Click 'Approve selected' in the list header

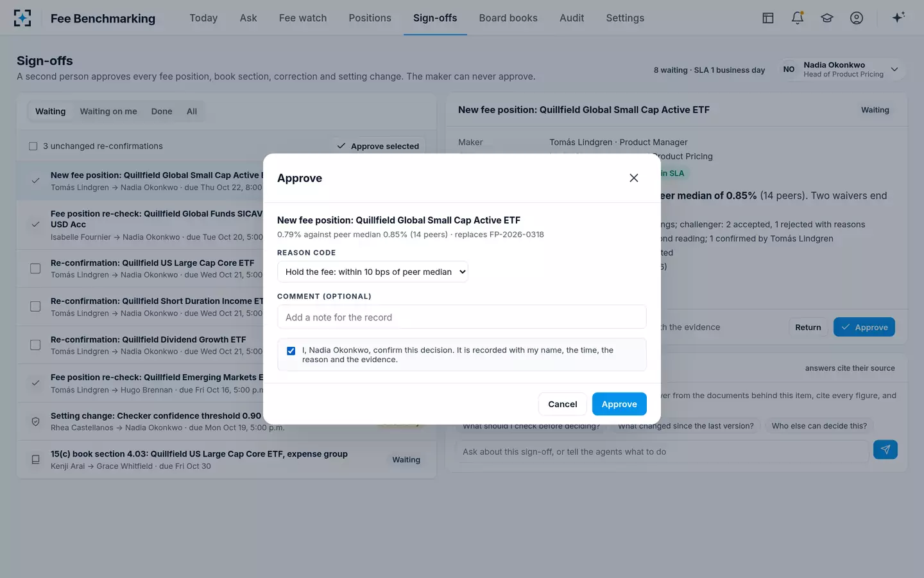(379, 146)
